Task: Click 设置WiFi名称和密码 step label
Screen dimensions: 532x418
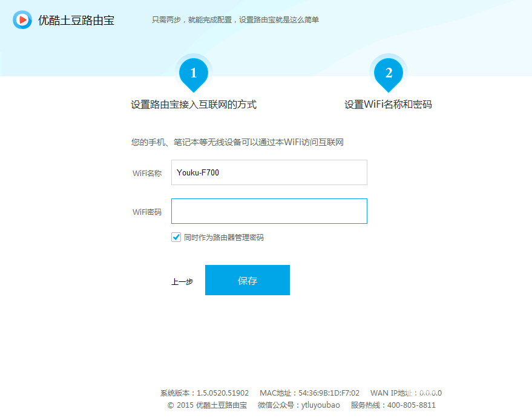Action: point(388,105)
